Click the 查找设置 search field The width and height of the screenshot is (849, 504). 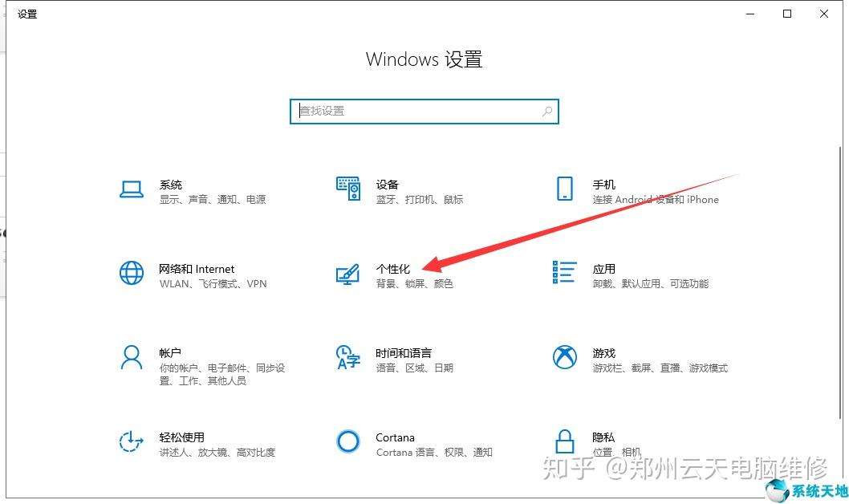coord(424,111)
